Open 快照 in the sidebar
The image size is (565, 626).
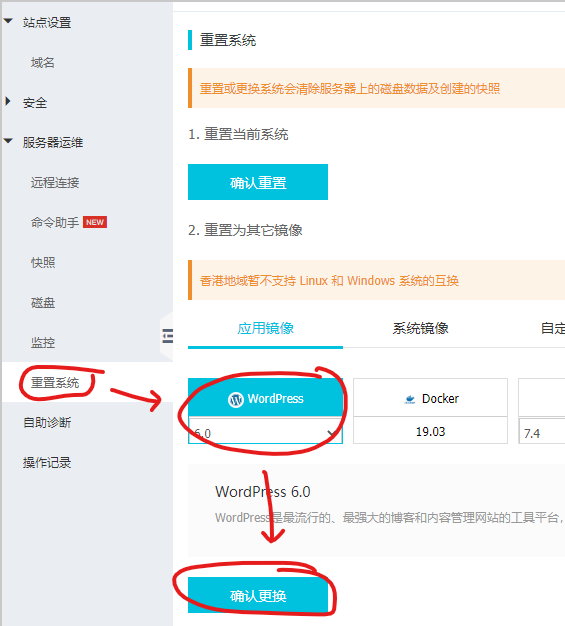[43, 263]
